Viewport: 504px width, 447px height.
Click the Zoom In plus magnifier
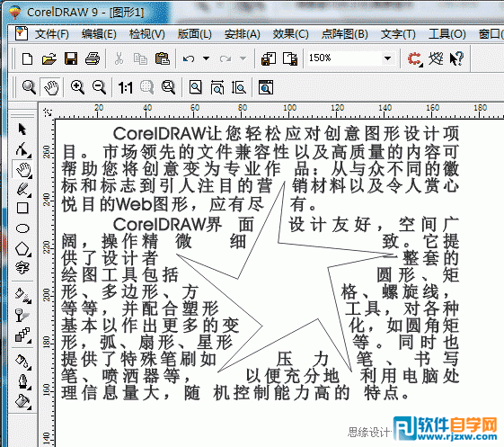(77, 87)
